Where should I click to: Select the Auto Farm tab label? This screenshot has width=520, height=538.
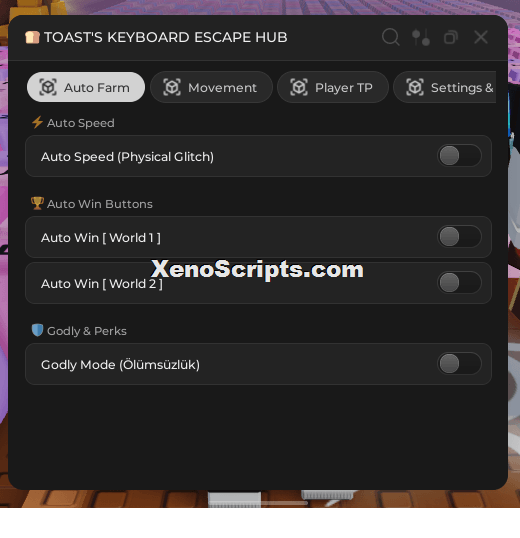pos(97,88)
